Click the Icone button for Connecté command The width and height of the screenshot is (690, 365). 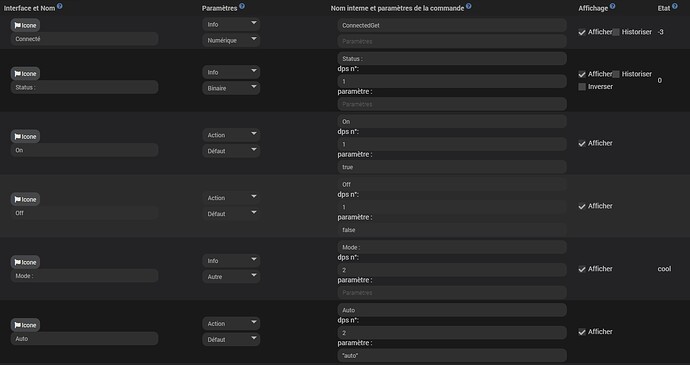click(25, 26)
